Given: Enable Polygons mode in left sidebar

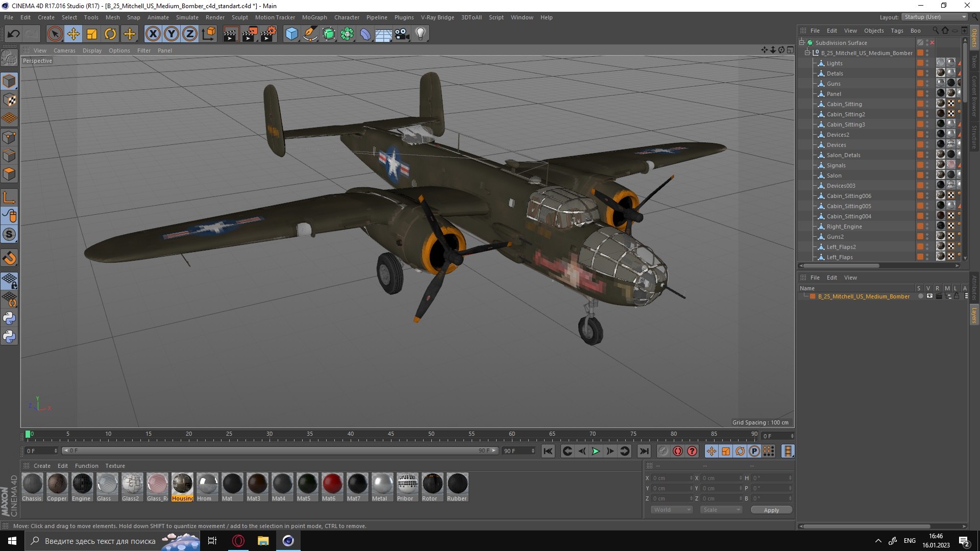Looking at the screenshot, I should coord(9,174).
